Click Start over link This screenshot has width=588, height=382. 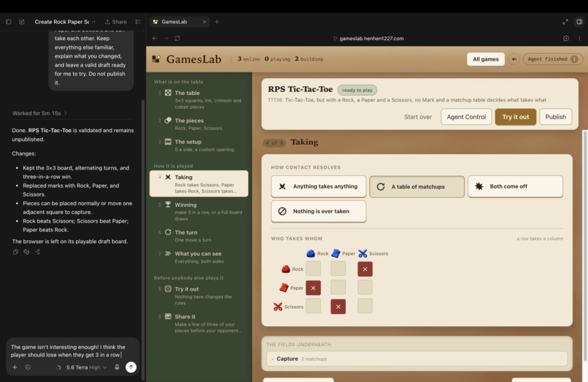418,117
